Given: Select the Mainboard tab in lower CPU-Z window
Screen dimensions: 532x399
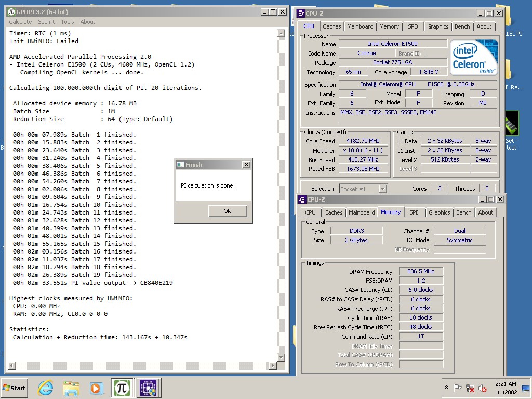Looking at the screenshot, I should point(362,212).
